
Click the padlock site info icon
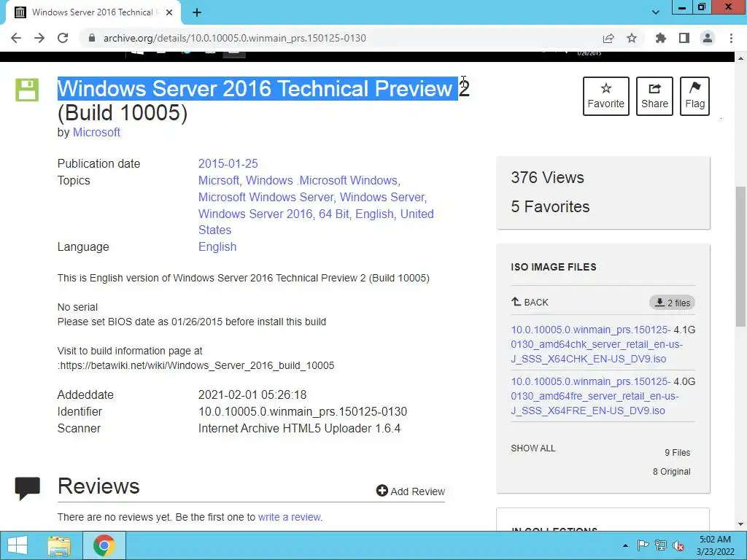[x=92, y=38]
